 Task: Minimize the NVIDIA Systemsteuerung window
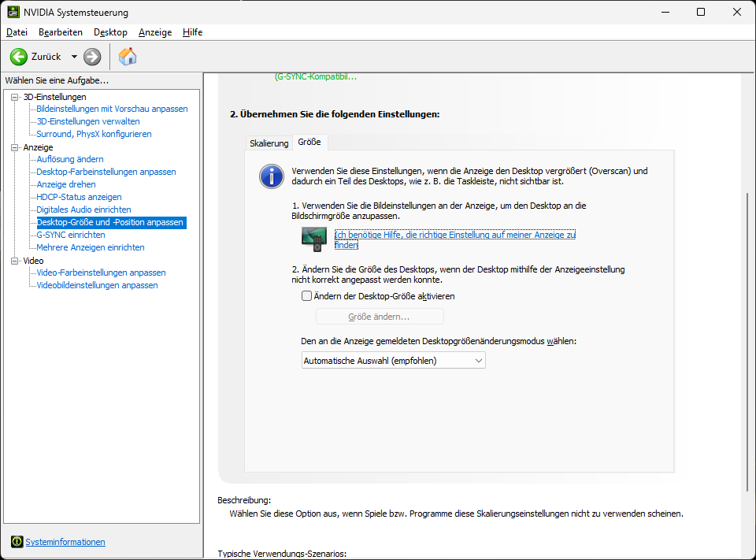click(x=666, y=12)
